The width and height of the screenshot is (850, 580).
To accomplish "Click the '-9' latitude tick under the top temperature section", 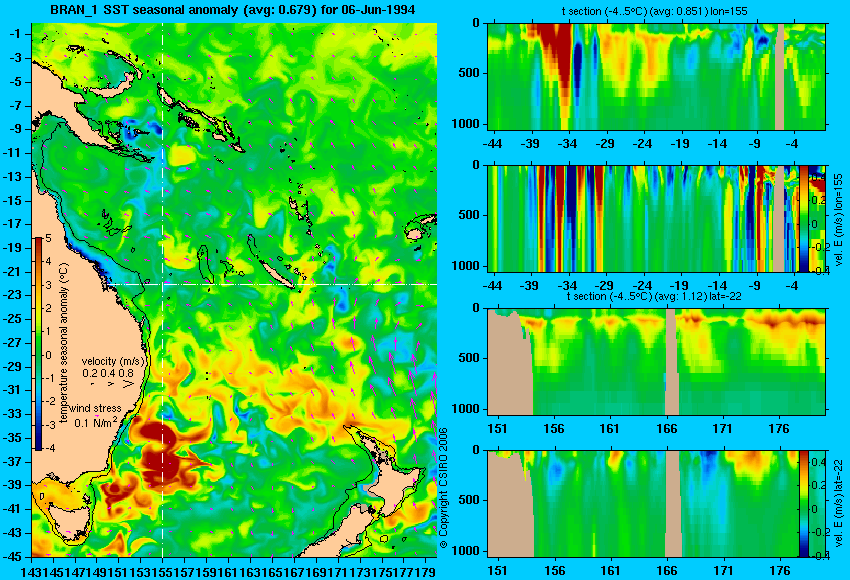I will coord(755,144).
